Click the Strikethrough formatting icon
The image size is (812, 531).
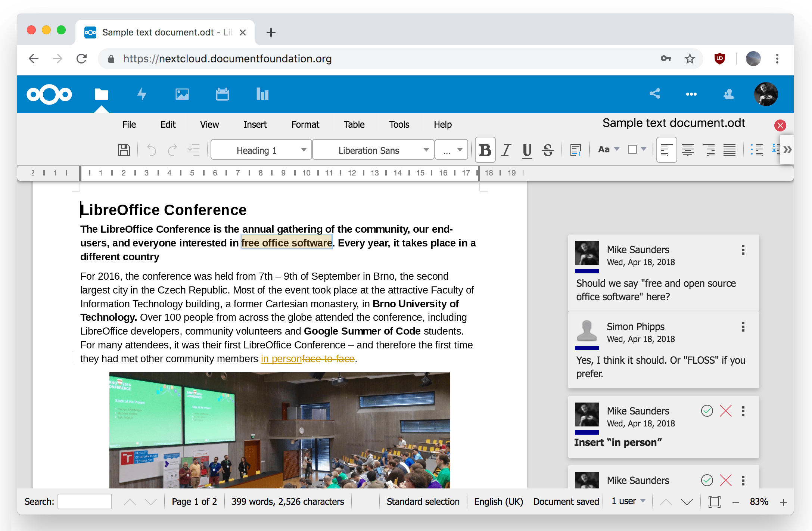548,150
